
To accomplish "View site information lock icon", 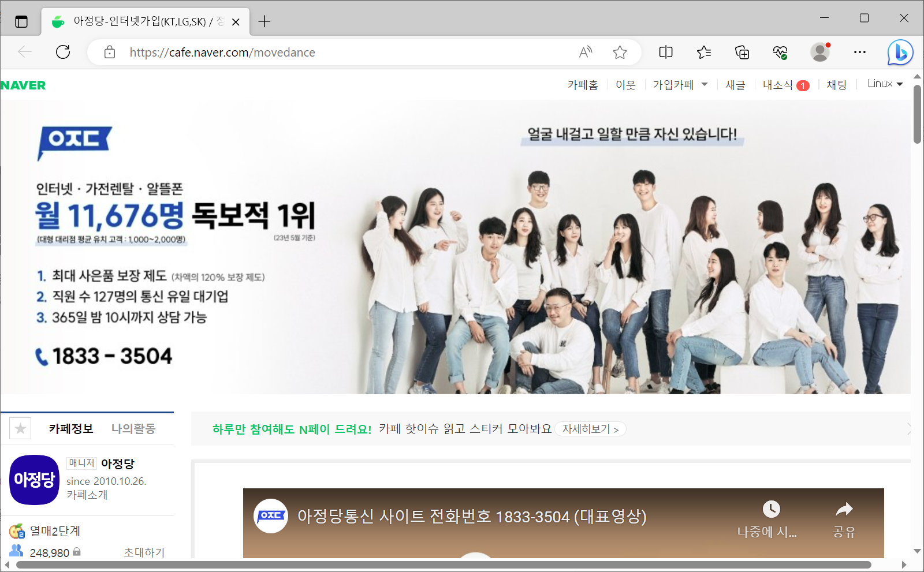I will 110,53.
